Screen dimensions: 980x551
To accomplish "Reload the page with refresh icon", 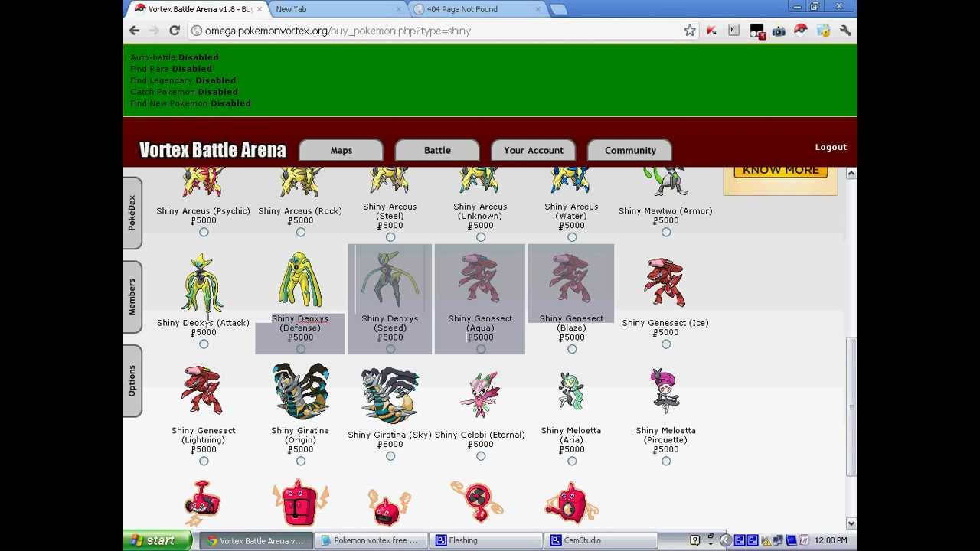I will pyautogui.click(x=175, y=31).
